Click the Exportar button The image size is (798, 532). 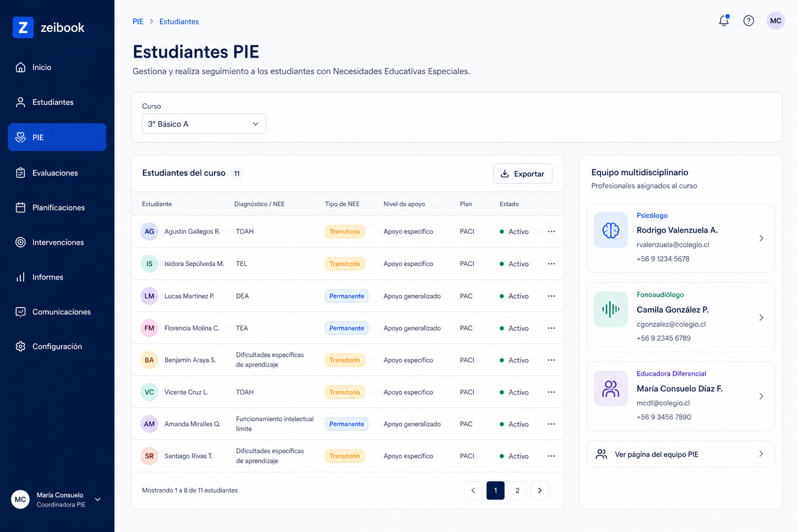[x=523, y=174]
